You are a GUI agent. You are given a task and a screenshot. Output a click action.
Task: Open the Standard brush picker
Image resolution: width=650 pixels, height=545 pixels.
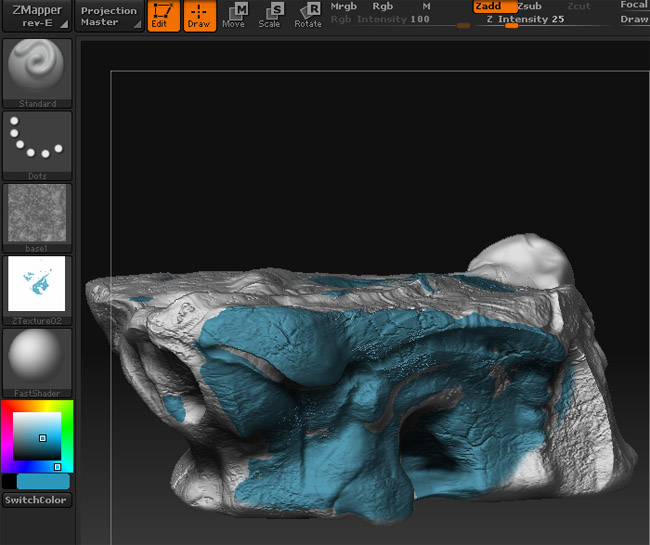click(x=37, y=72)
